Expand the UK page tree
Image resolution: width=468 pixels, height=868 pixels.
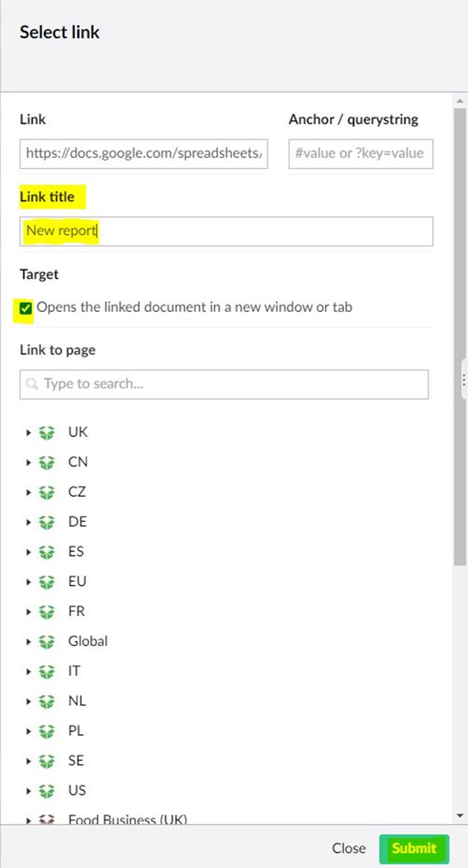pos(28,432)
